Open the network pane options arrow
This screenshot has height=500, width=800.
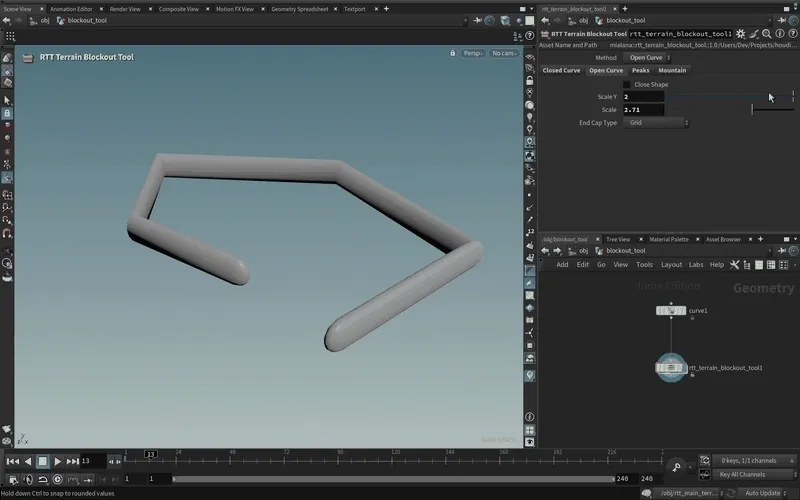(795, 239)
